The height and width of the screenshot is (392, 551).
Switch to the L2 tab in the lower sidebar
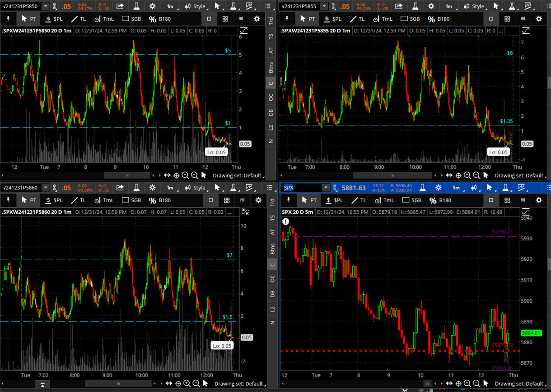pyautogui.click(x=271, y=309)
